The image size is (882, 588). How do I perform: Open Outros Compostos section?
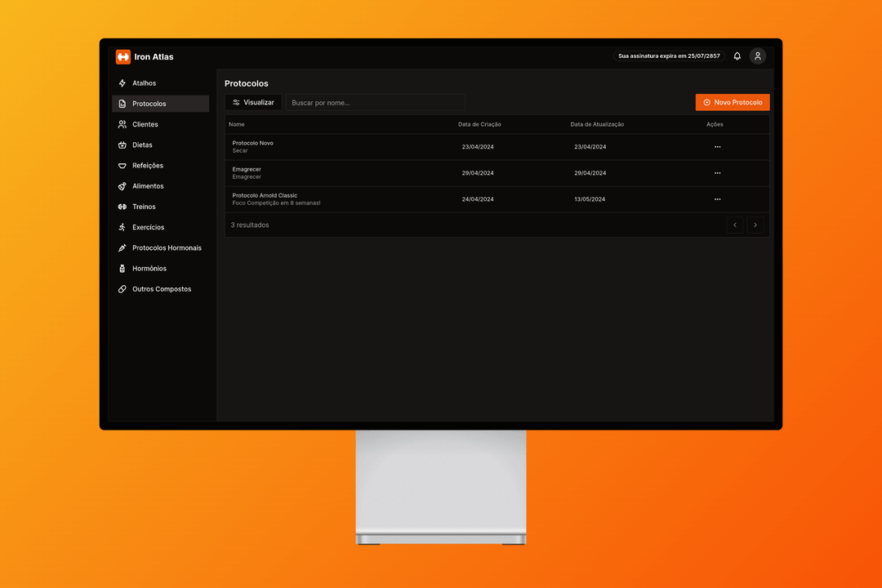point(162,288)
